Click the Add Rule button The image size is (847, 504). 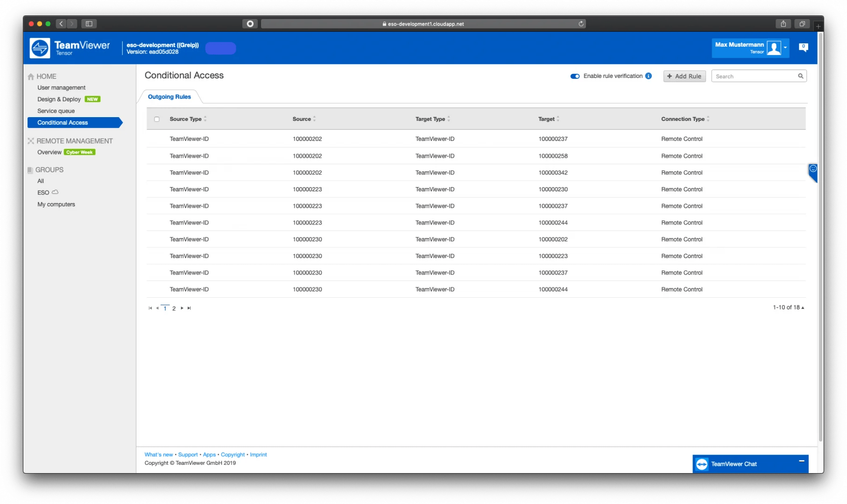684,76
